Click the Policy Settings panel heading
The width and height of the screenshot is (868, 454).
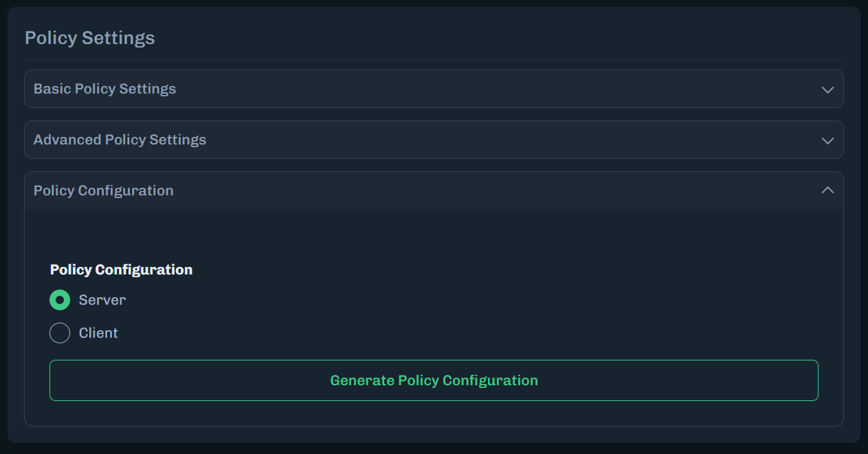coord(89,38)
